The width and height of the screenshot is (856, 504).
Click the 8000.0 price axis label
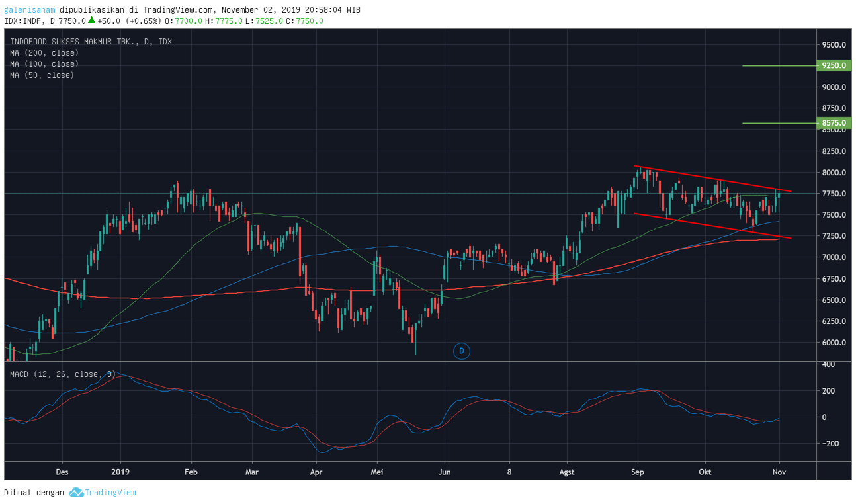pos(834,173)
